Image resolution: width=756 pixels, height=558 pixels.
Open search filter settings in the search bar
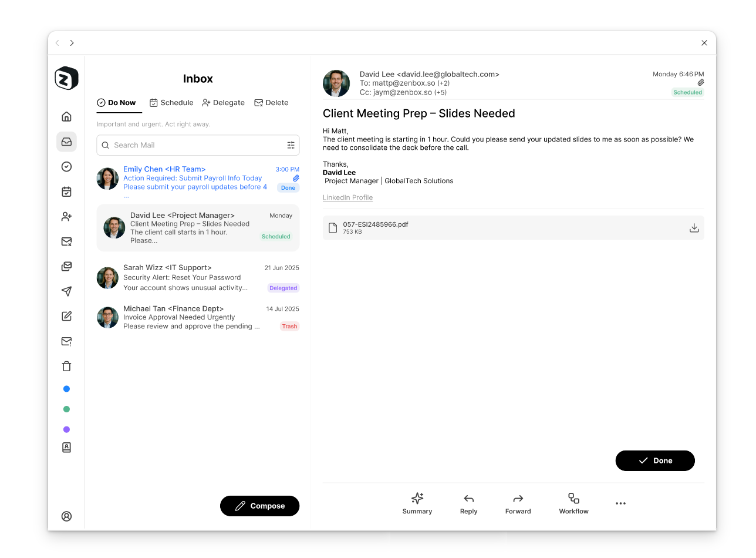291,145
